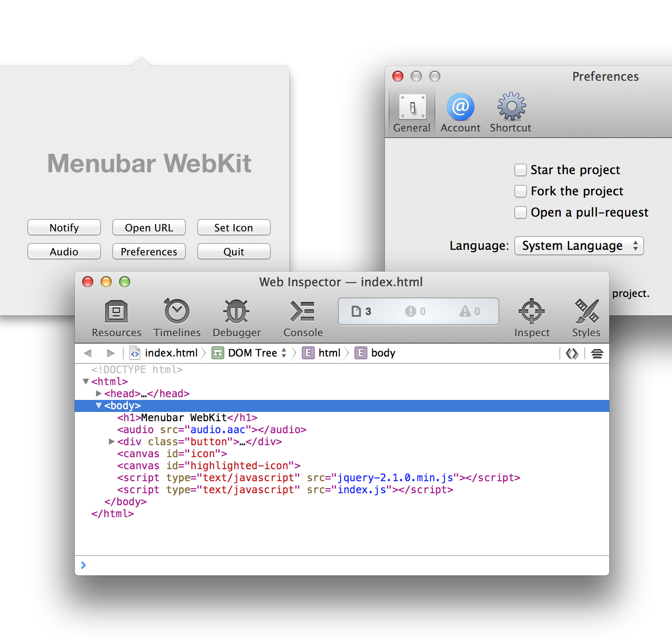Click the Notify button
This screenshot has height=641, width=672.
pos(64,227)
